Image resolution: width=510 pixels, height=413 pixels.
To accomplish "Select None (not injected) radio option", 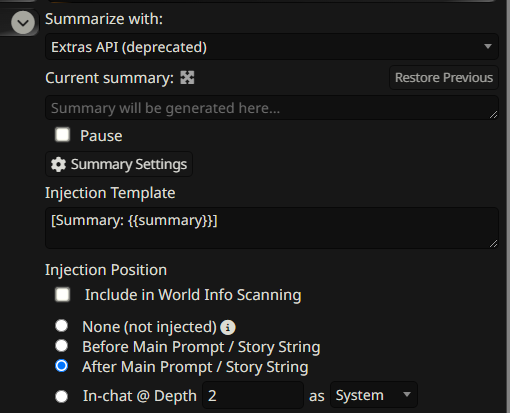I will (62, 326).
